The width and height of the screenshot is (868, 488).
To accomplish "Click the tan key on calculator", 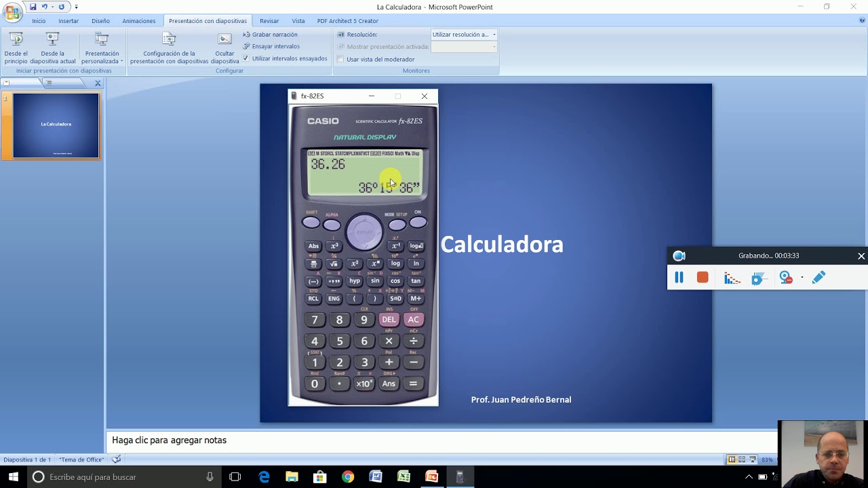I will 416,281.
